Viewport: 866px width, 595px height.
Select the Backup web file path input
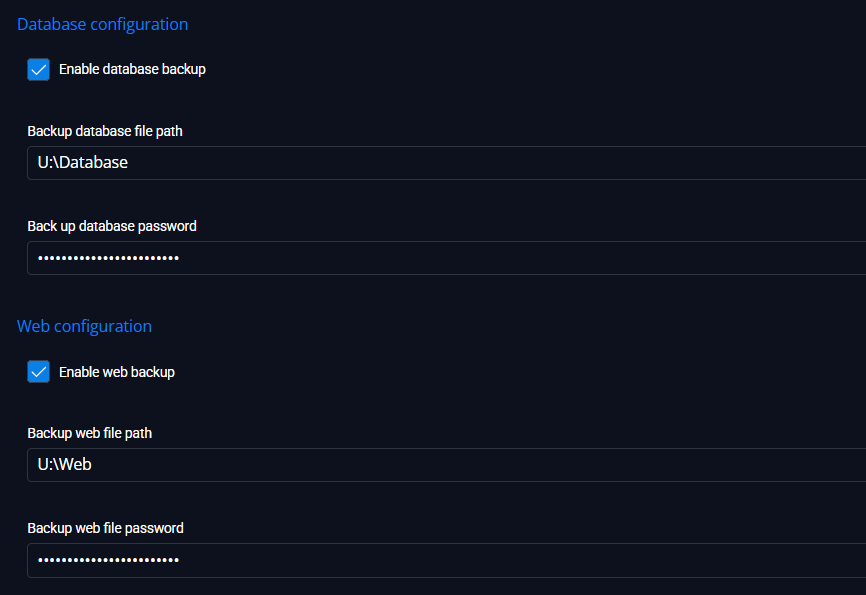[446, 465]
